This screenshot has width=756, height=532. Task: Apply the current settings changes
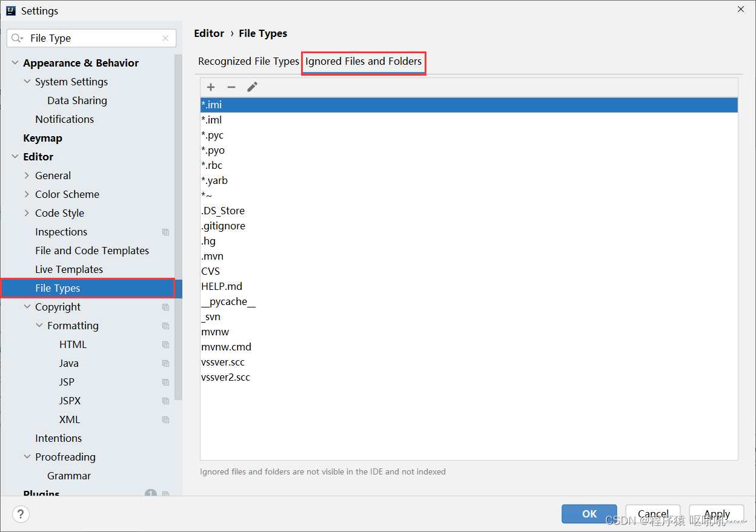click(717, 514)
